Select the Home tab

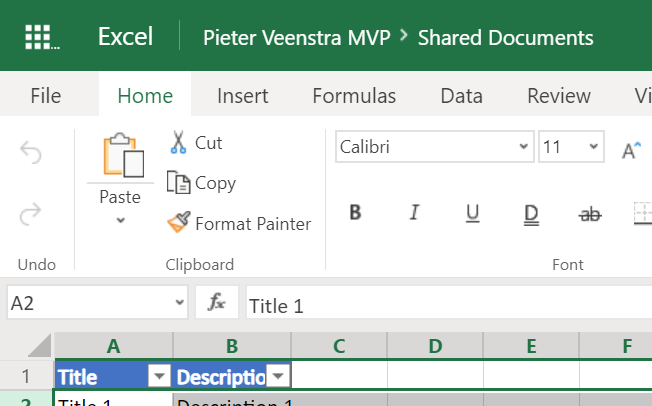[145, 96]
